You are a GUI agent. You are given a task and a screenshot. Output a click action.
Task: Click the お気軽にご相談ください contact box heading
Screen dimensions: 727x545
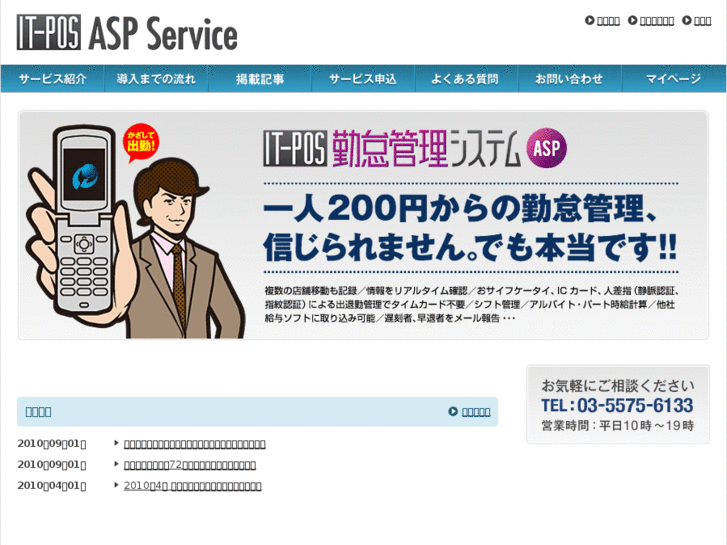(618, 385)
